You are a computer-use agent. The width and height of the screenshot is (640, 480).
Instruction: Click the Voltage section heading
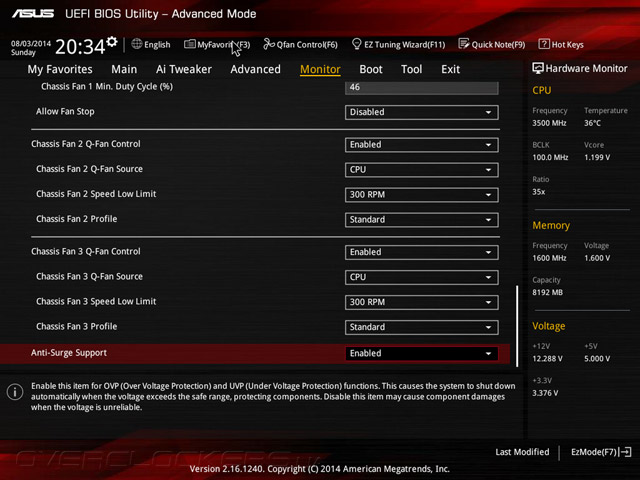tap(549, 326)
